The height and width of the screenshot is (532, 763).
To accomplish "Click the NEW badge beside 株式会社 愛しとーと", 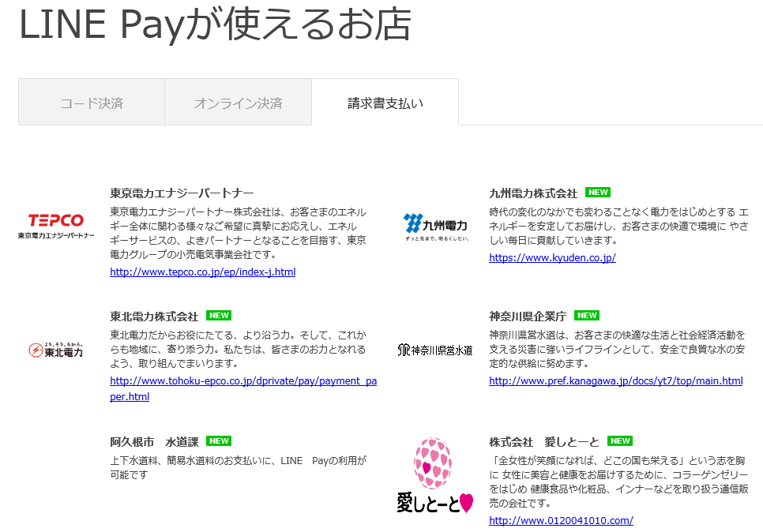I will click(619, 440).
